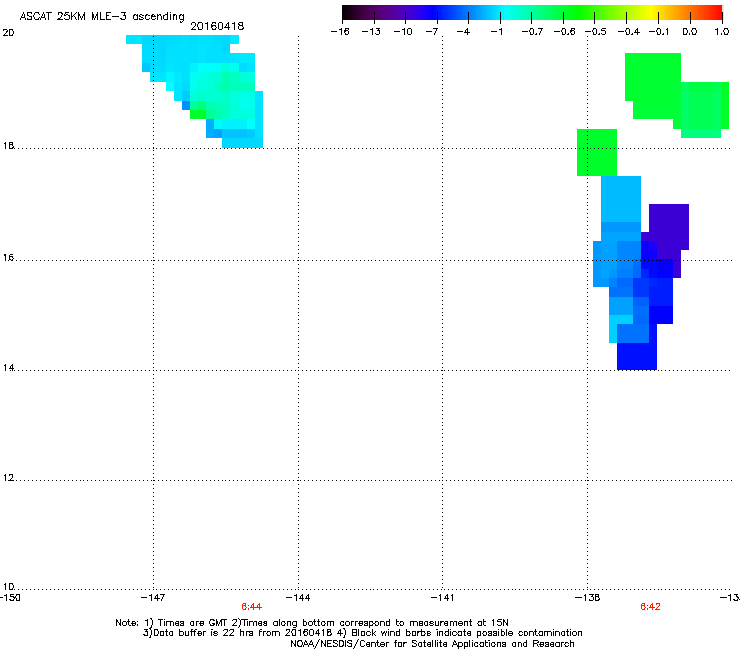Click the colorbar label "-10"
Image resolution: width=740 pixels, height=650 pixels.
click(x=403, y=32)
